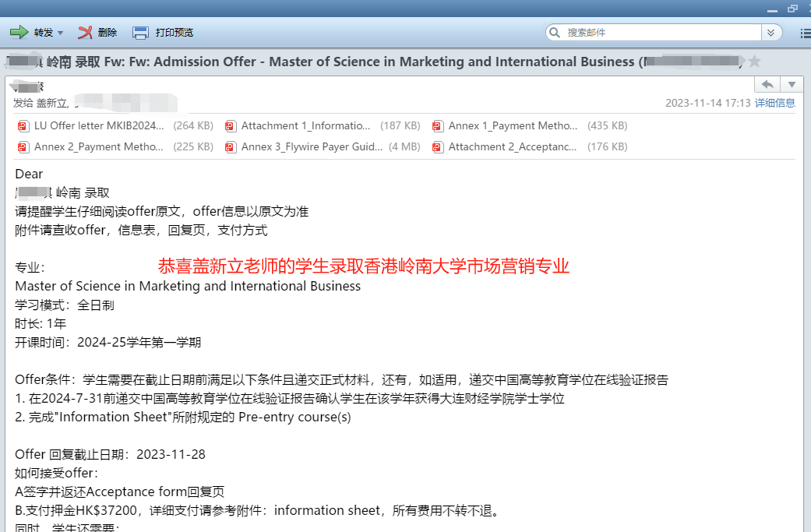Click the list view icon at top right
This screenshot has width=811, height=532.
(805, 33)
